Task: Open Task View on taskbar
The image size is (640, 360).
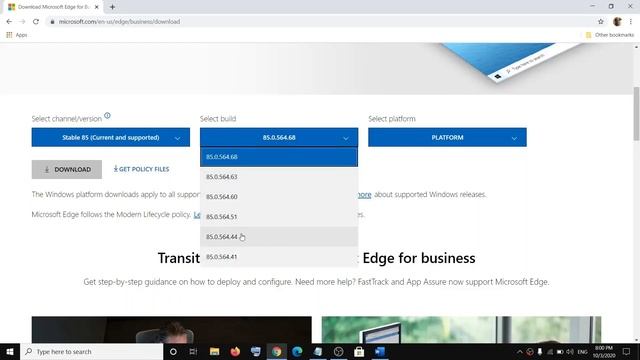Action: point(193,351)
